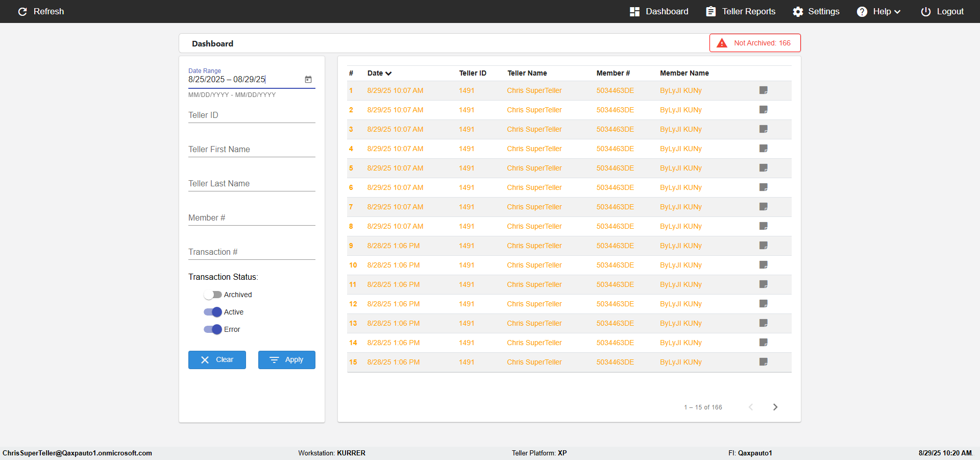
Task: Open the note icon for row 5
Action: pos(763,168)
